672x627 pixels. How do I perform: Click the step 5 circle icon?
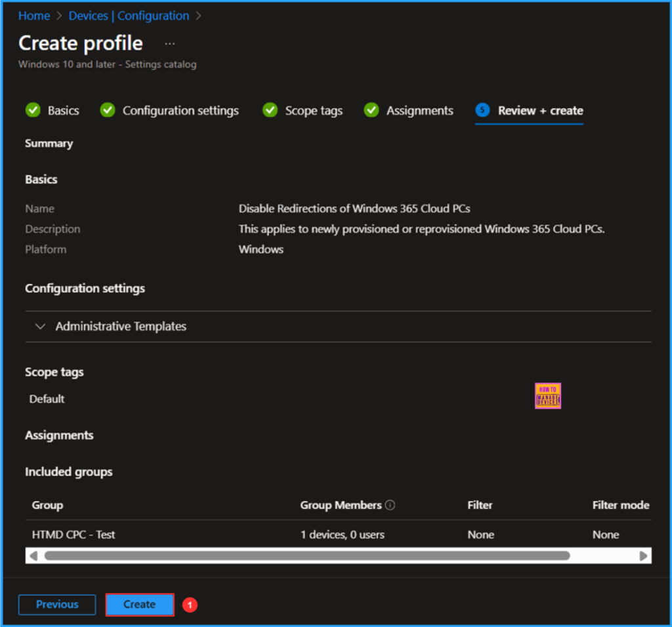pyautogui.click(x=482, y=110)
